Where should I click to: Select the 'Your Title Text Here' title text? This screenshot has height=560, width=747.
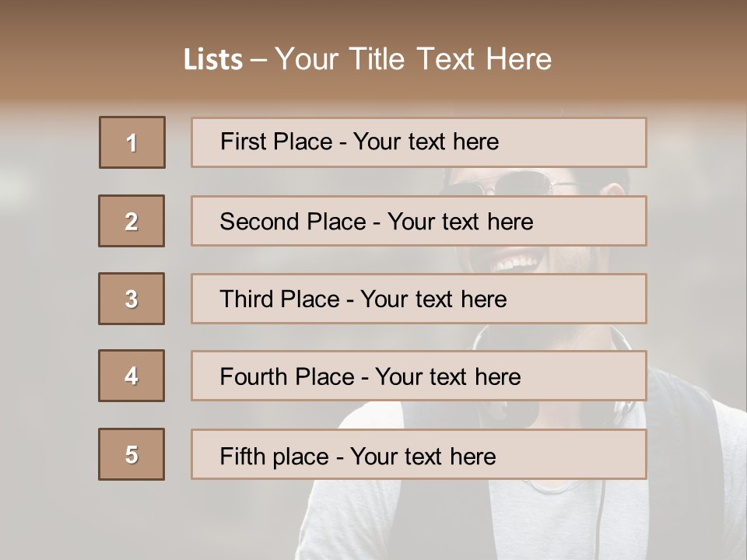413,59
